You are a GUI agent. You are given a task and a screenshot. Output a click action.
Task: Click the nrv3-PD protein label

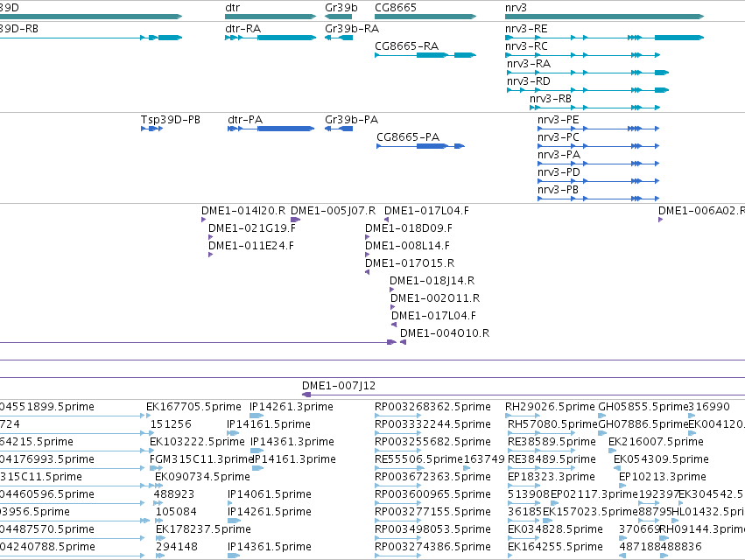tap(559, 172)
